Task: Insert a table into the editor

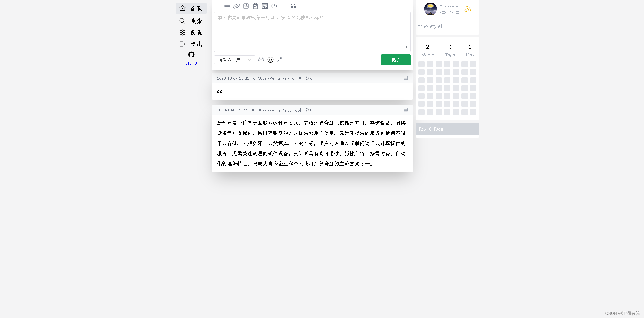Action: 265,6
